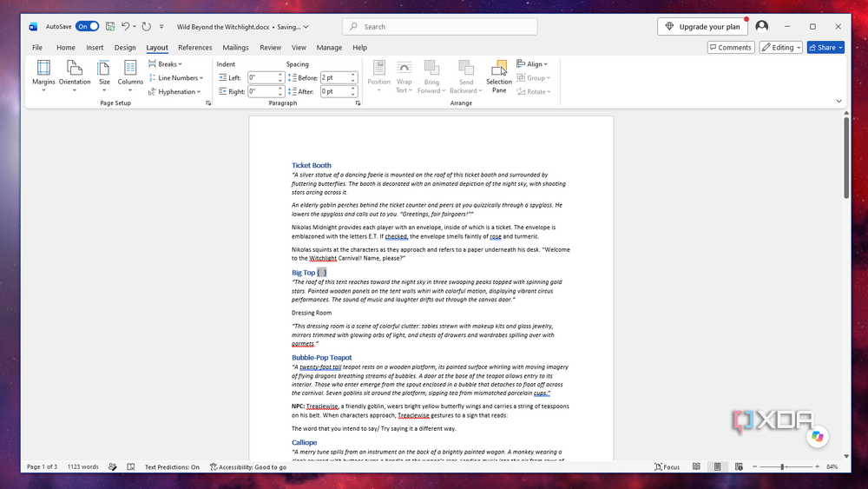The width and height of the screenshot is (868, 489).
Task: Toggle AutoSave switch off
Action: [87, 27]
